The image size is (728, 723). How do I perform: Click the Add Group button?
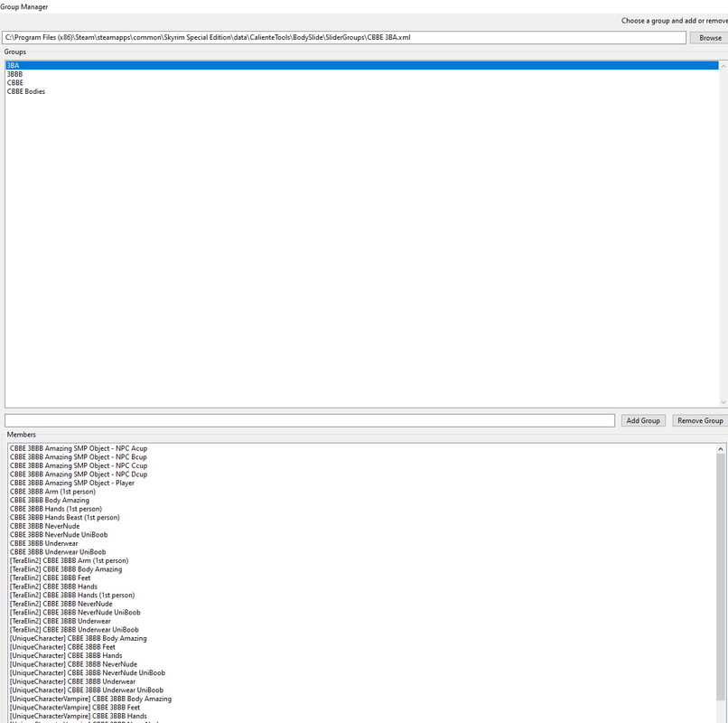coord(643,420)
